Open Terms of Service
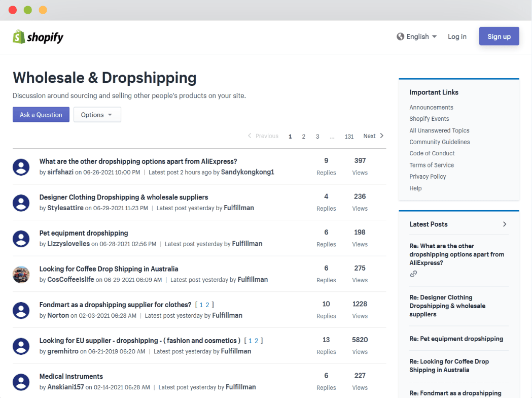532x398 pixels. 432,165
